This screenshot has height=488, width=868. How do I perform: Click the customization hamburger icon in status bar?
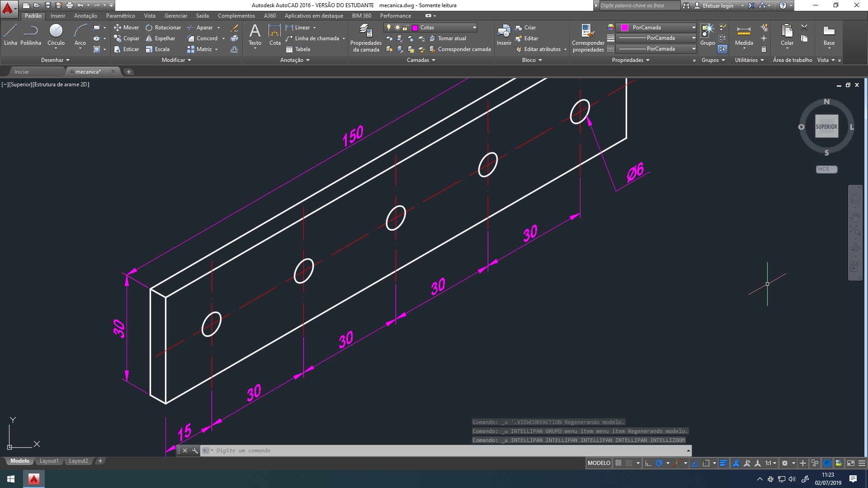(862, 463)
